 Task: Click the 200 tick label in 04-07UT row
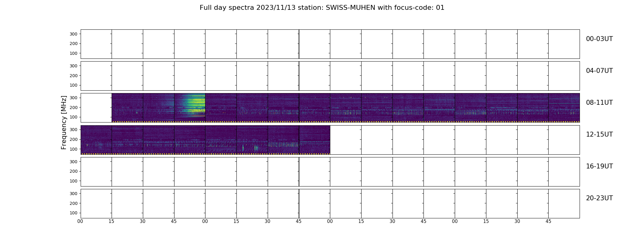(x=74, y=76)
